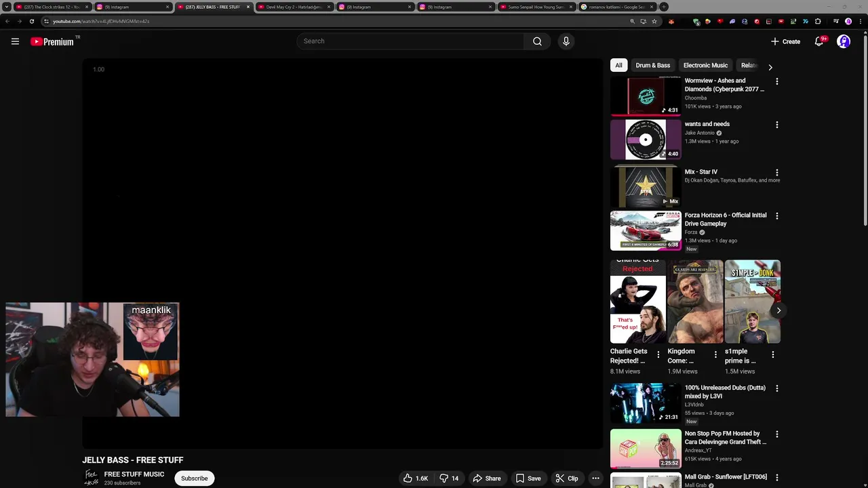Like the video with thumbs up
The width and height of the screenshot is (868, 488).
(x=415, y=479)
